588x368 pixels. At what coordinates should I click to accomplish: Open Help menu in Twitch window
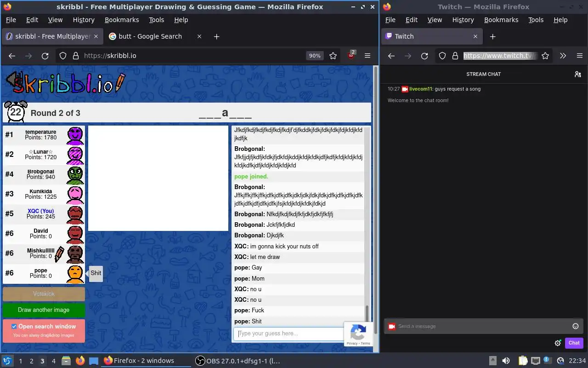[560, 20]
